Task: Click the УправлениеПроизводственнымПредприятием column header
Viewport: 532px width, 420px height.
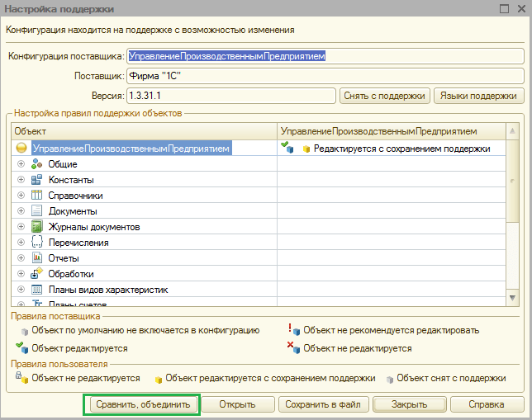Action: click(392, 131)
